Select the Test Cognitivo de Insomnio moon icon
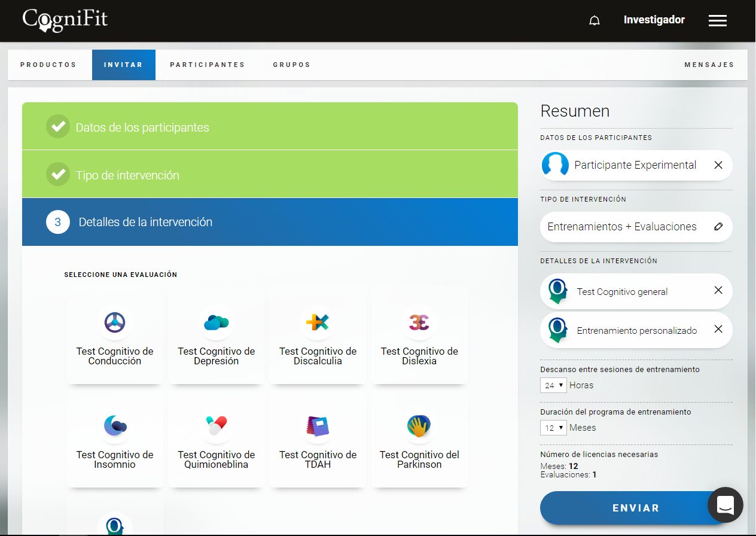The image size is (756, 536). 115,426
